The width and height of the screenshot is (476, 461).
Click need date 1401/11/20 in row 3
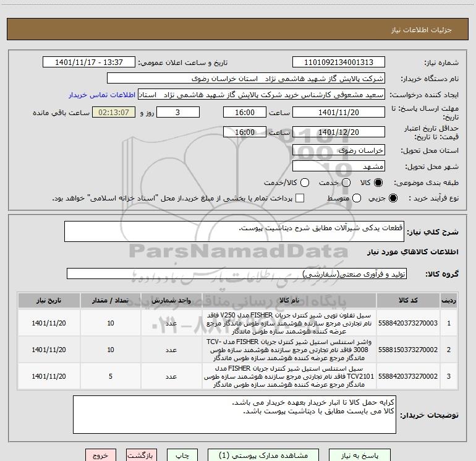click(49, 376)
